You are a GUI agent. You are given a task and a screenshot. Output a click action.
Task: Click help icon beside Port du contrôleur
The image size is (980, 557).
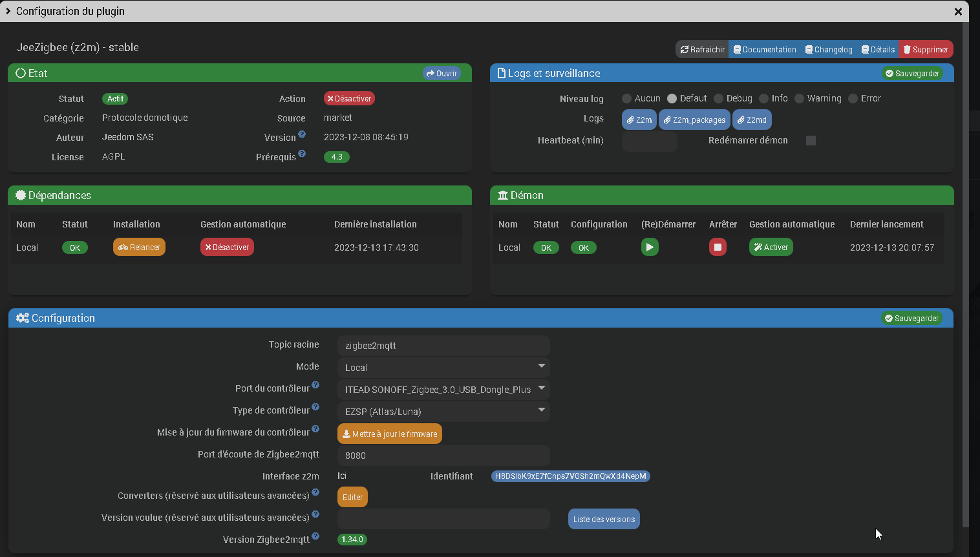315,385
